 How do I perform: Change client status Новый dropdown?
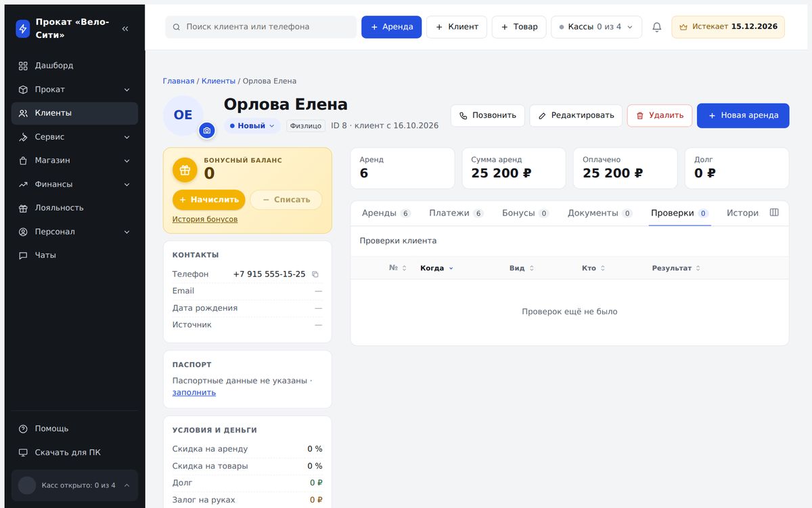(252, 126)
